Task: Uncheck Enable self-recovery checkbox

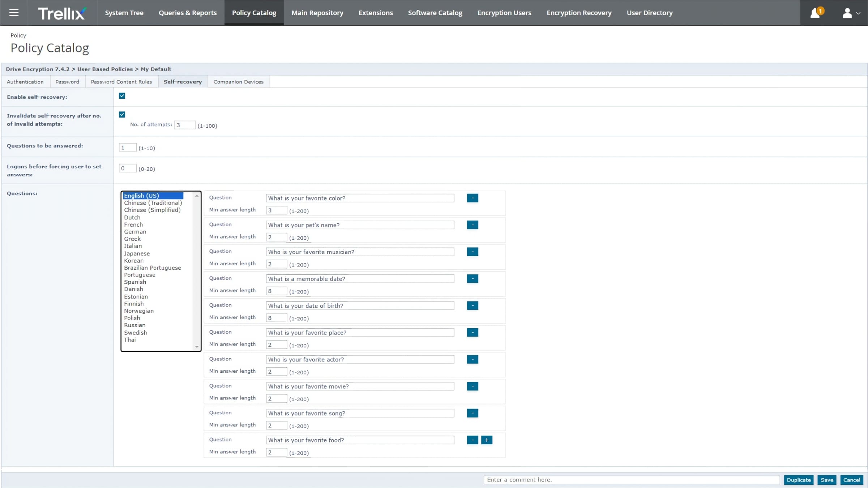Action: (122, 96)
